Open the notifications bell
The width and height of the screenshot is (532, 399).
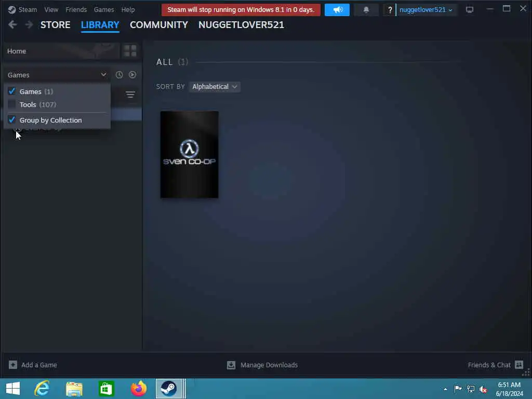(366, 10)
